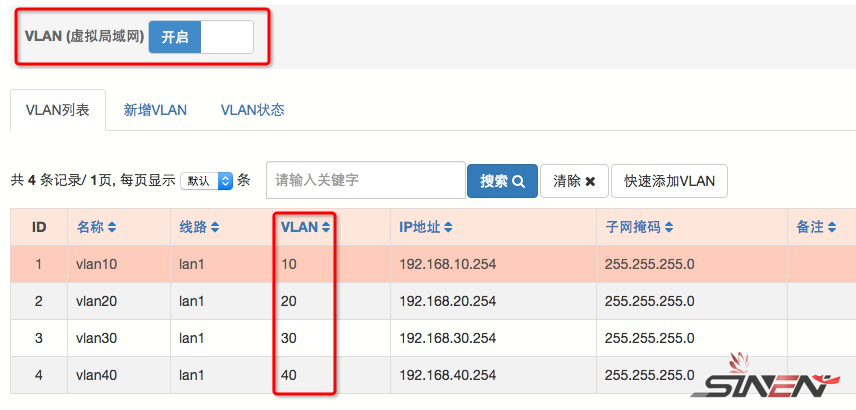Click the IP address 192.168.40.254

click(448, 376)
